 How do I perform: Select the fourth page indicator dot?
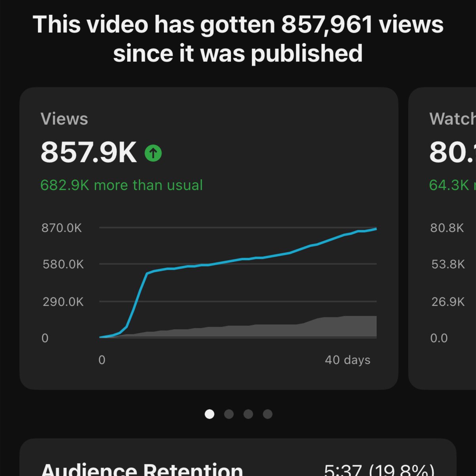[268, 414]
